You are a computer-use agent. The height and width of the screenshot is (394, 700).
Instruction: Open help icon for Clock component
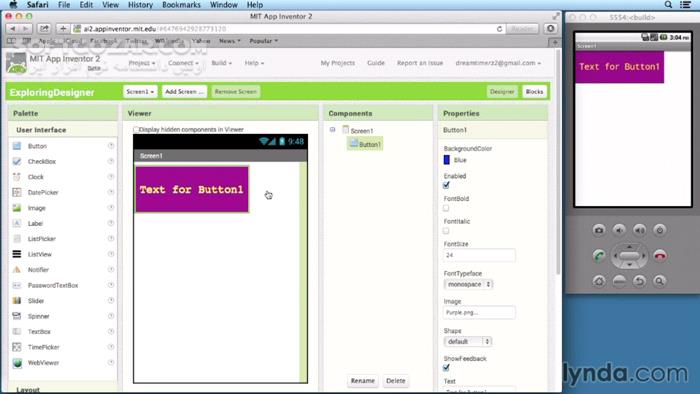click(x=111, y=177)
